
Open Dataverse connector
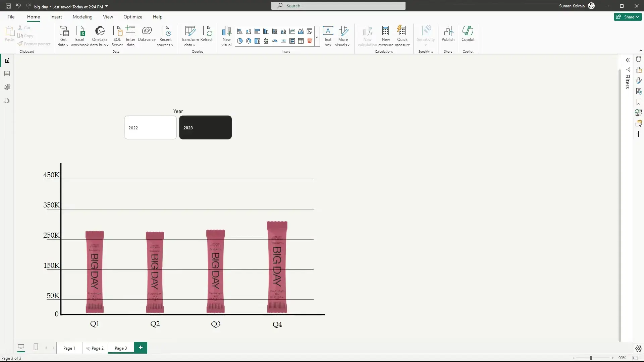coord(147,34)
